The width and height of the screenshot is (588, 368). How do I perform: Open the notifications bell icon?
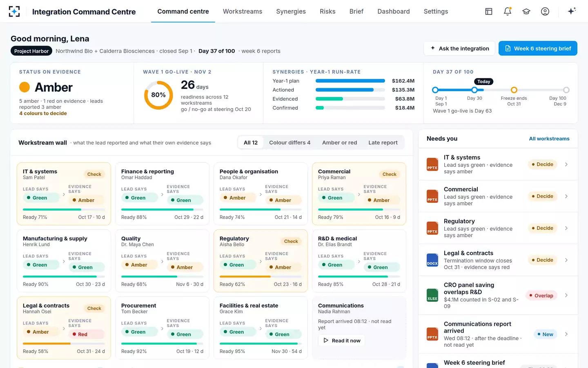click(x=508, y=11)
